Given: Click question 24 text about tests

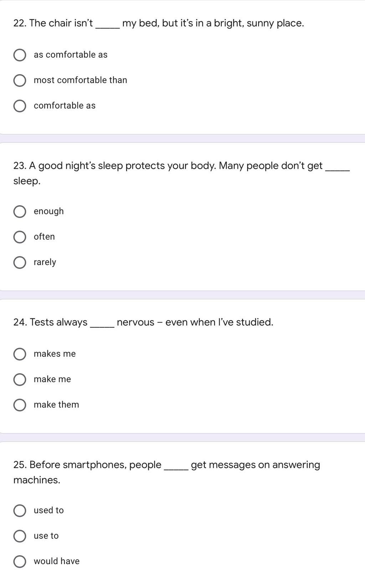Looking at the screenshot, I should click(143, 322).
